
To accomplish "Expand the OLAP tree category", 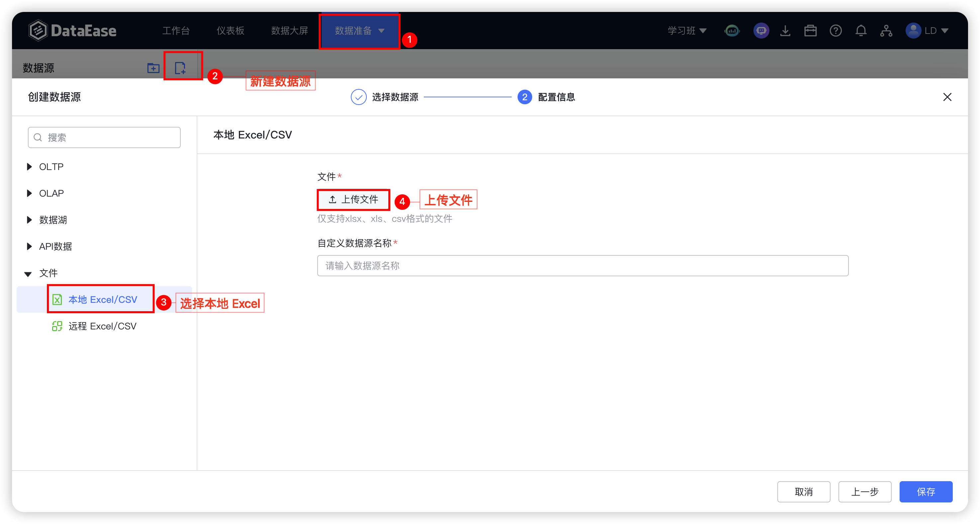I will point(29,194).
